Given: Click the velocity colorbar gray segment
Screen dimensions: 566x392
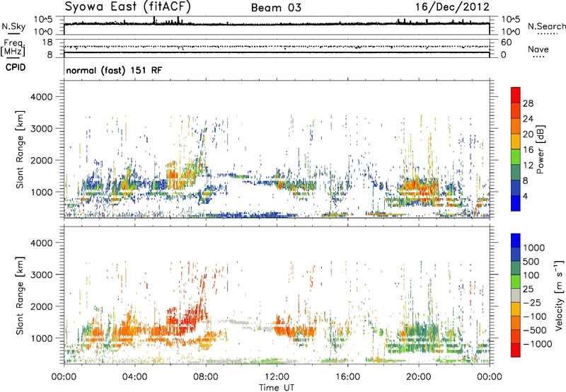Looking at the screenshot, I should 516,295.
